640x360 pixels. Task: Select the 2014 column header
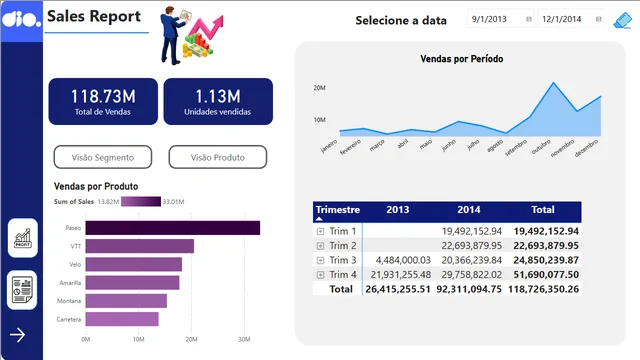click(469, 210)
